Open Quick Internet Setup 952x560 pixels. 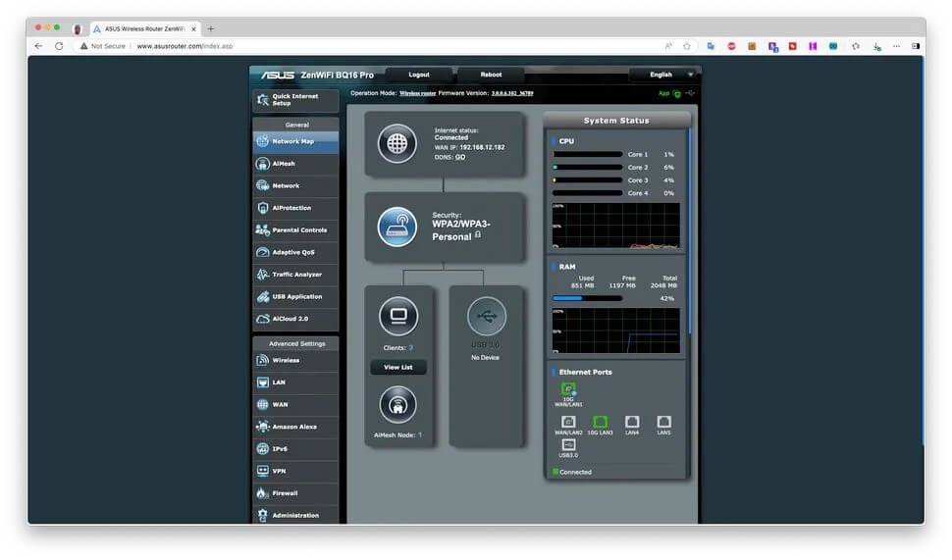tap(295, 100)
